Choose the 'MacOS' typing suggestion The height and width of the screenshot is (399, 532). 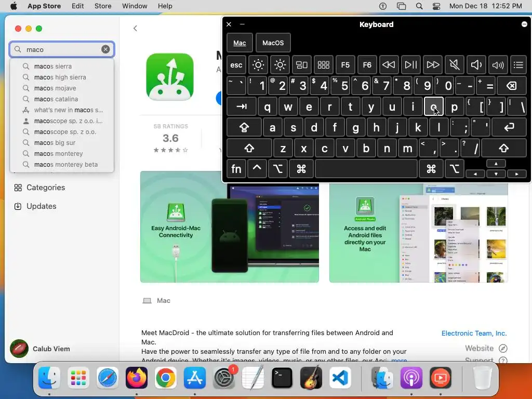273,43
